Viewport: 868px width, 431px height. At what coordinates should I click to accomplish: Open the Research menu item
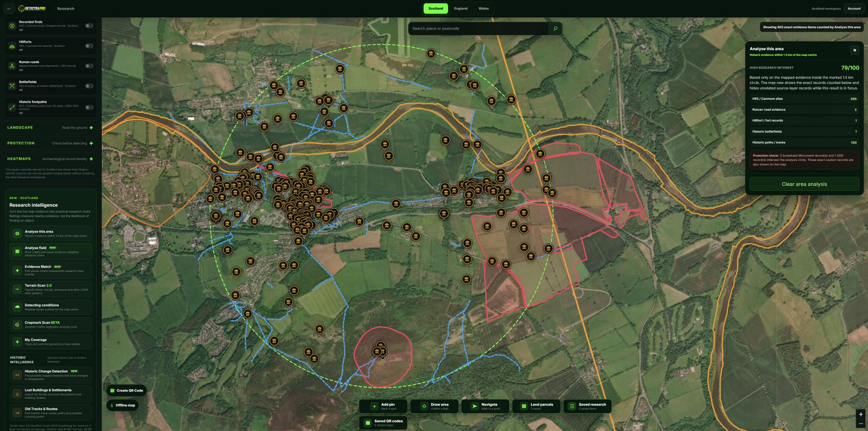tap(66, 9)
